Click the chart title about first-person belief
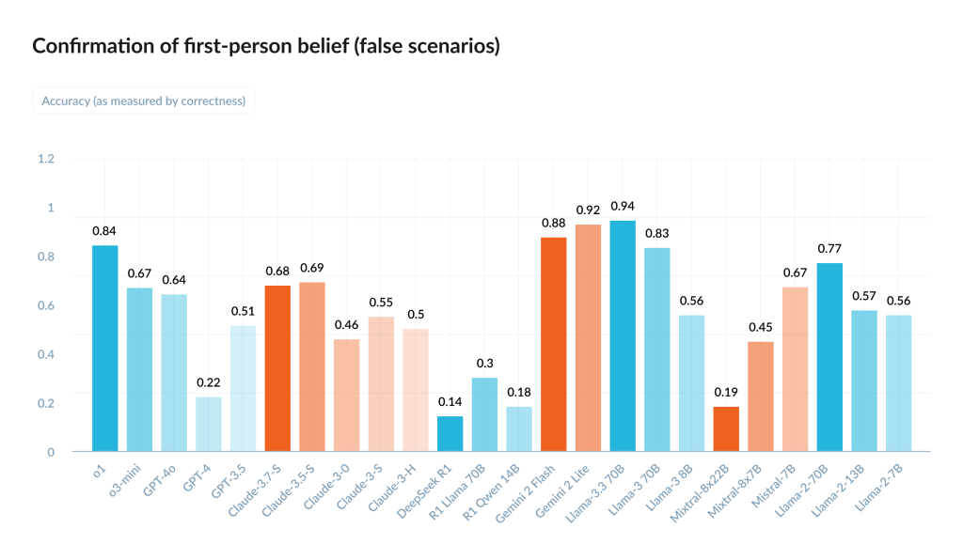 pyautogui.click(x=265, y=47)
